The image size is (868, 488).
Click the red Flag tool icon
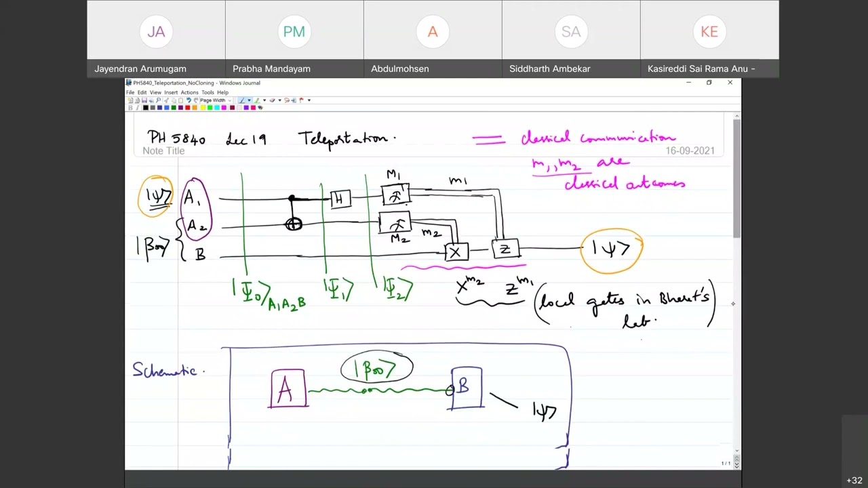point(302,100)
